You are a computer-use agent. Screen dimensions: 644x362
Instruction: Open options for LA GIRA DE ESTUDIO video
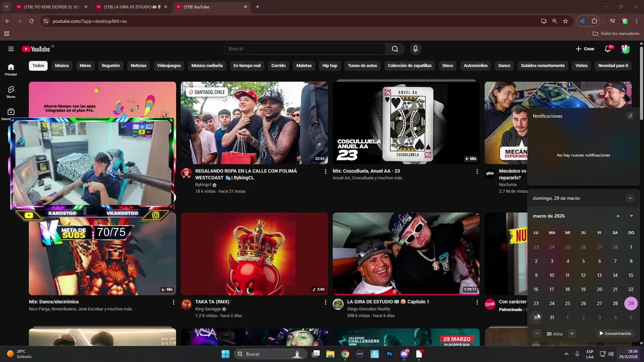click(477, 302)
